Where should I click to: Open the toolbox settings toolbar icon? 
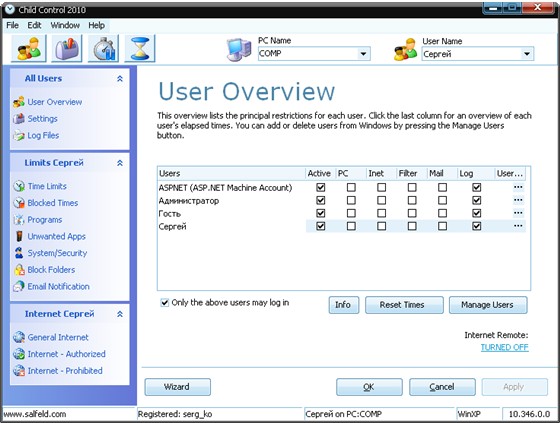tap(67, 48)
